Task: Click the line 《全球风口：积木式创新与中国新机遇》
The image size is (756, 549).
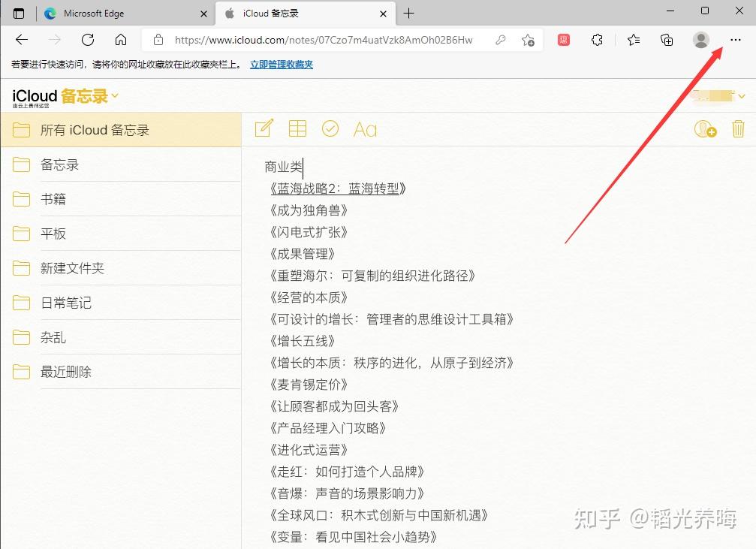Action: click(x=379, y=515)
